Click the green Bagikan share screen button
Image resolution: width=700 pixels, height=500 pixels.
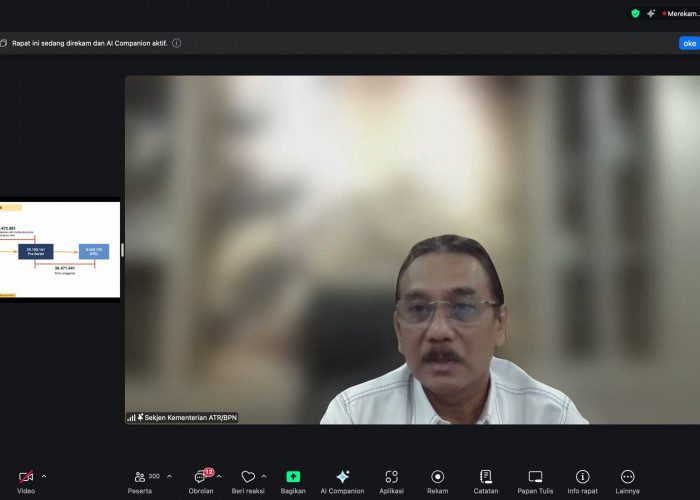point(293,477)
